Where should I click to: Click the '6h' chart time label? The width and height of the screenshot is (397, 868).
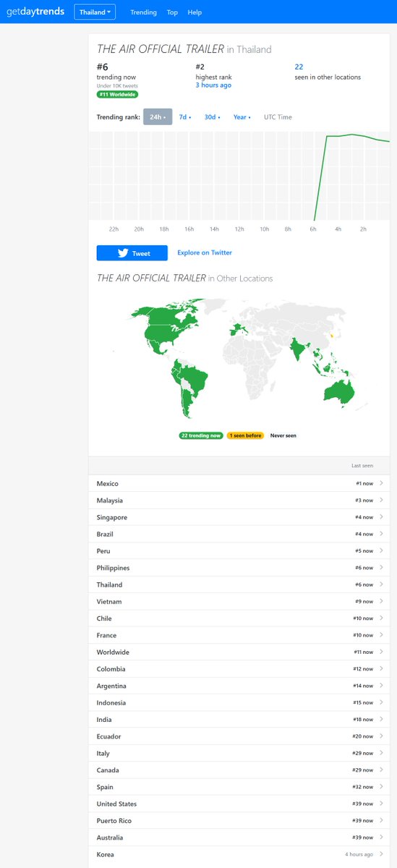(x=312, y=229)
